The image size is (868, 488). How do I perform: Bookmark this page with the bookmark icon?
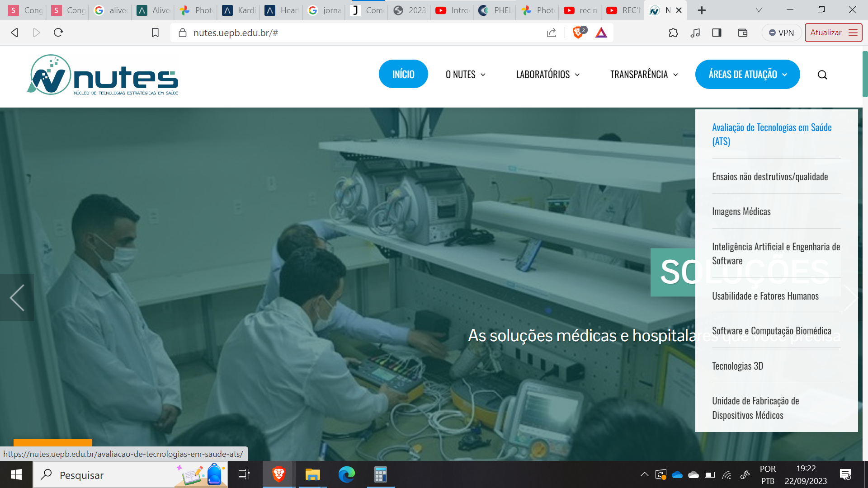pyautogui.click(x=155, y=33)
